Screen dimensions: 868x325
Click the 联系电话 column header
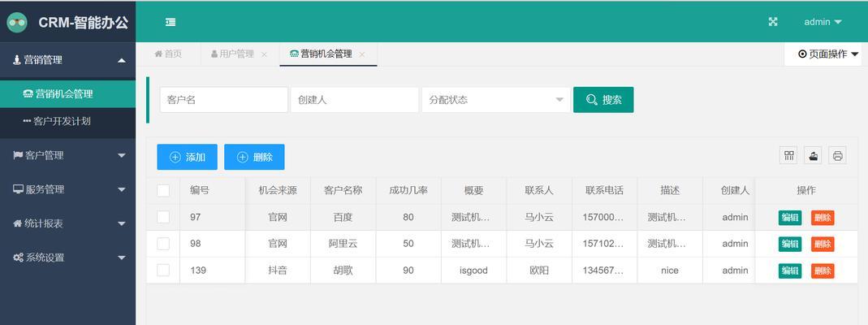coord(604,190)
